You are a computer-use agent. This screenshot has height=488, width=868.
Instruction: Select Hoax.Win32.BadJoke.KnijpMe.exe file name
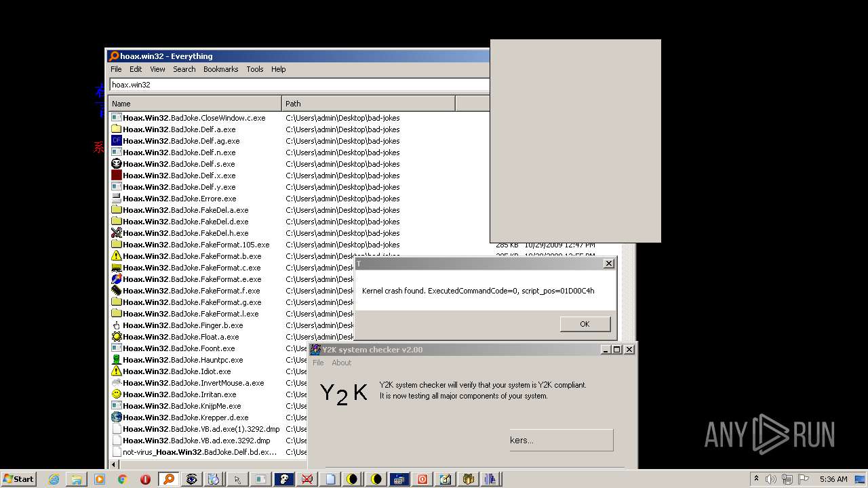coord(182,406)
